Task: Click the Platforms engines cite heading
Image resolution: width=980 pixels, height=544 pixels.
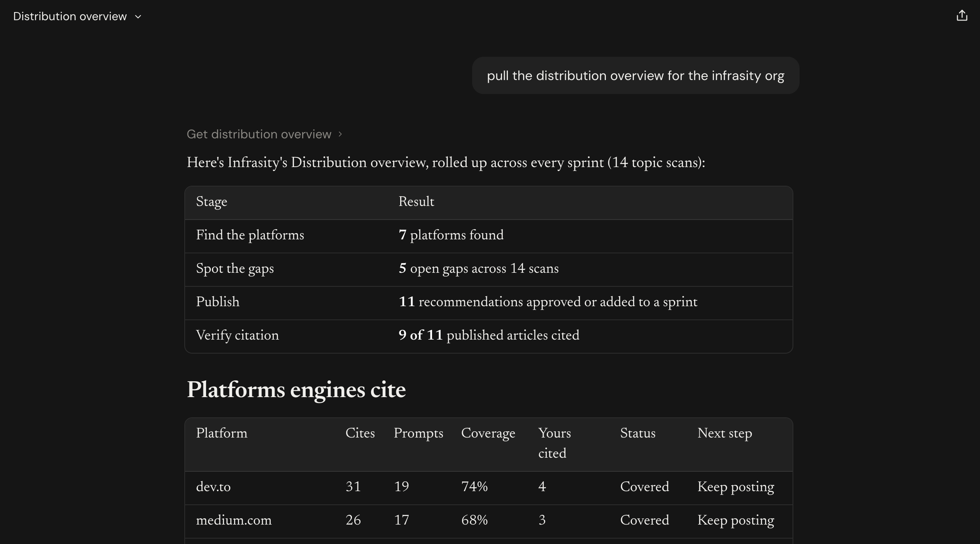Action: tap(296, 390)
